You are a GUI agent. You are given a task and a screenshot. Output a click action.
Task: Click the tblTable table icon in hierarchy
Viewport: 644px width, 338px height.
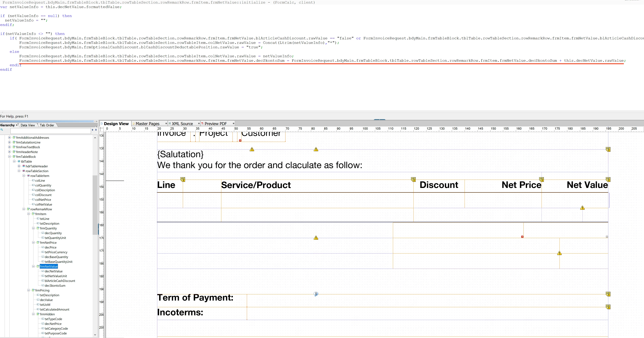pos(19,162)
